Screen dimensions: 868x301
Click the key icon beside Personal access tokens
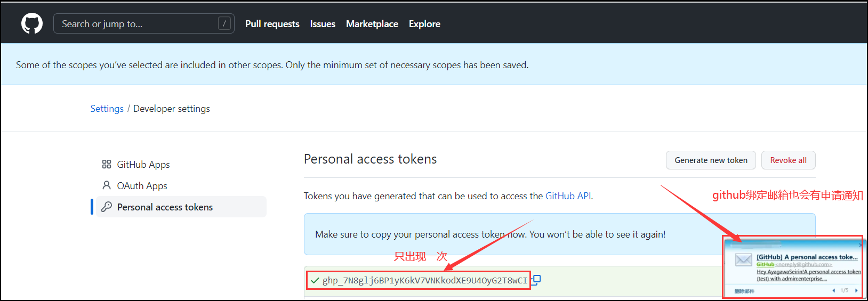pos(107,207)
